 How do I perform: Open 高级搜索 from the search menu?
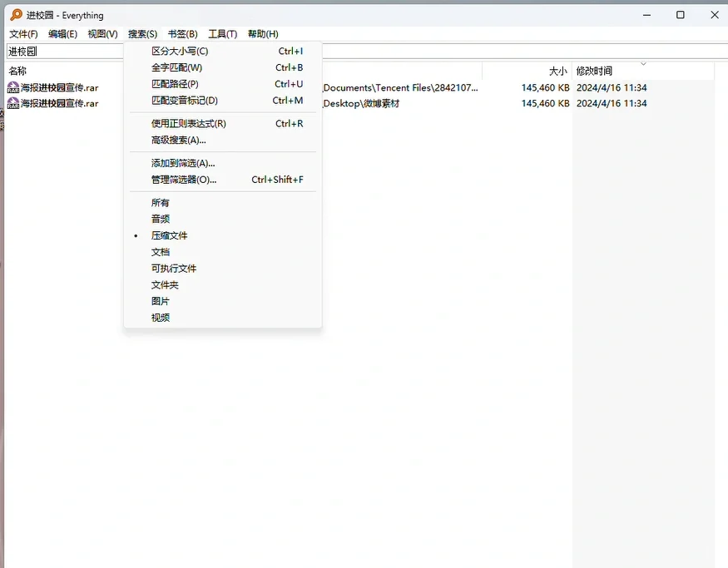[x=175, y=138]
